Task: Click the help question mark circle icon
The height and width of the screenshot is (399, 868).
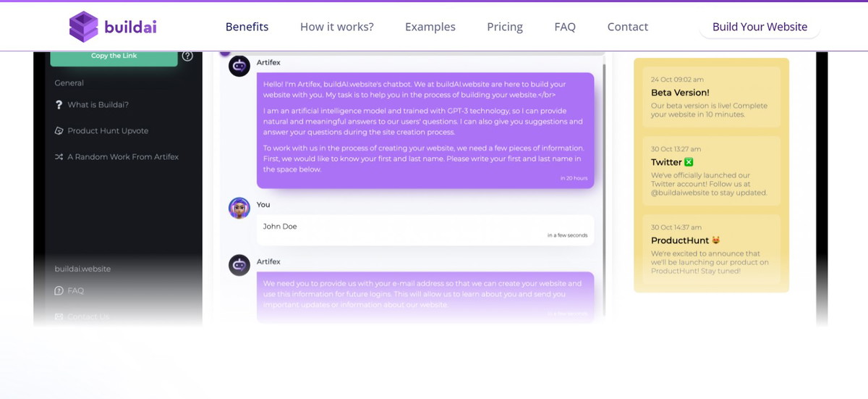Action: click(187, 56)
